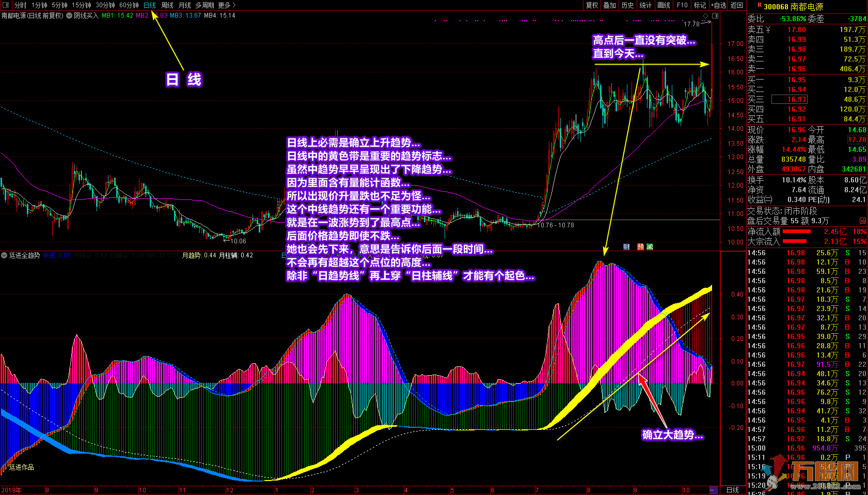Expand the 更多 periods menu
Viewport: 868px width, 495px height.
[x=227, y=5]
